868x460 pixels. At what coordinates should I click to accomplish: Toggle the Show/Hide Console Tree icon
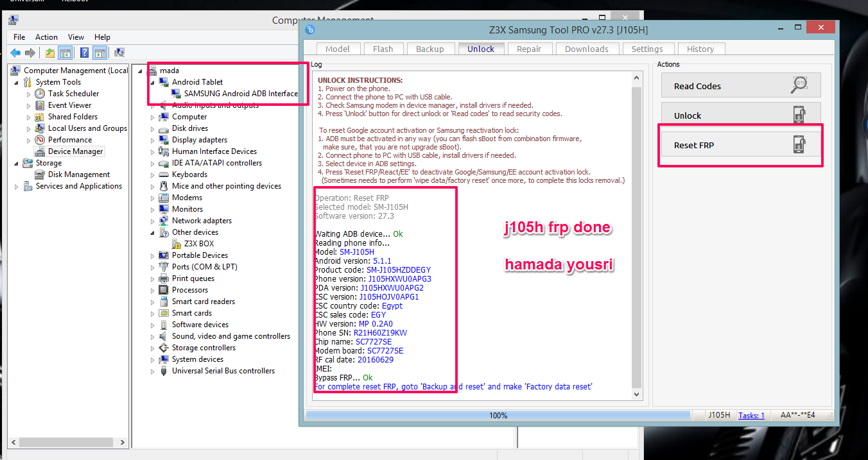coord(65,53)
